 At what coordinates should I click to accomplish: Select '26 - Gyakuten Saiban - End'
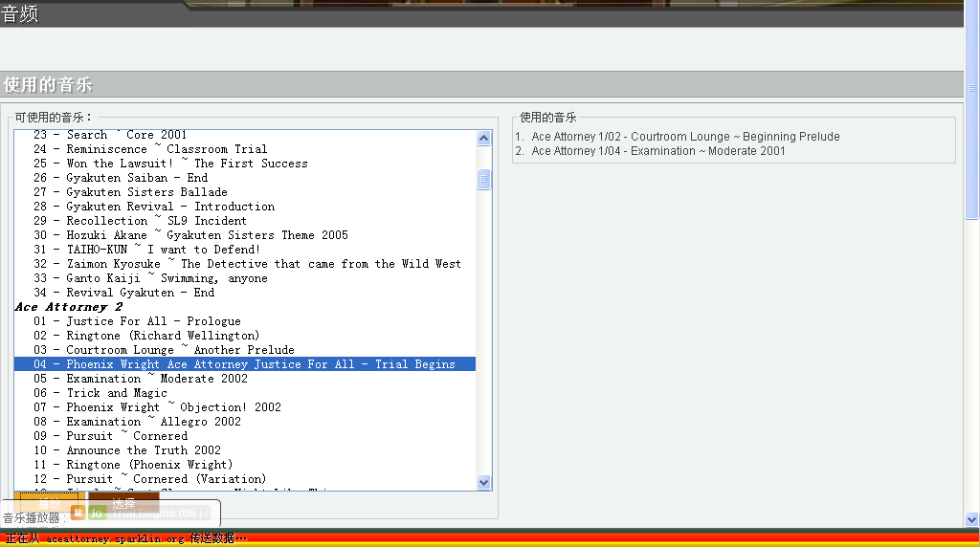pos(244,178)
